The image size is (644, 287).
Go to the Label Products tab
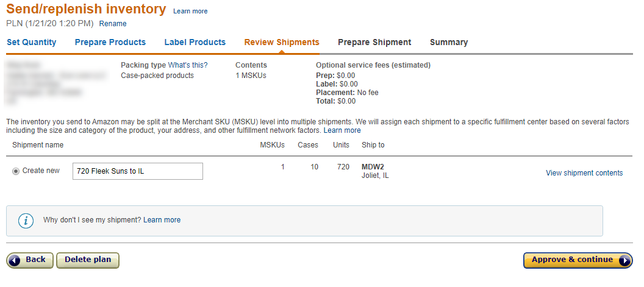pyautogui.click(x=195, y=43)
